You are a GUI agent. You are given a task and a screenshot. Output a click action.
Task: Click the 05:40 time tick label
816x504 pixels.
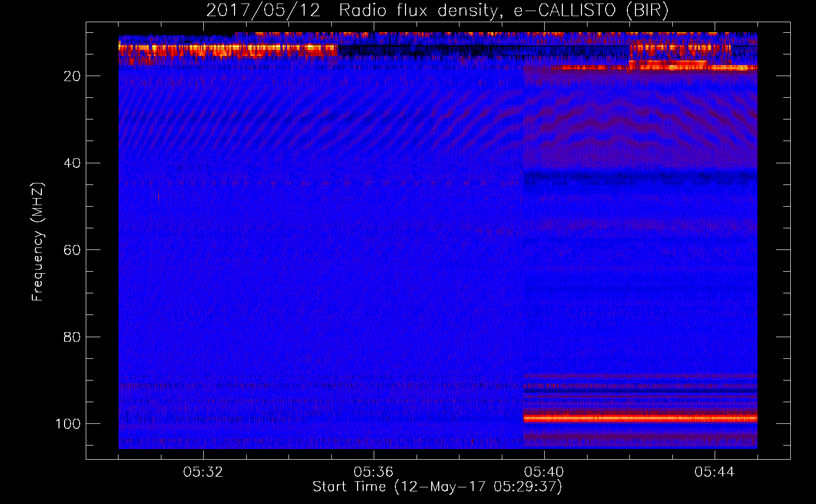coord(544,472)
